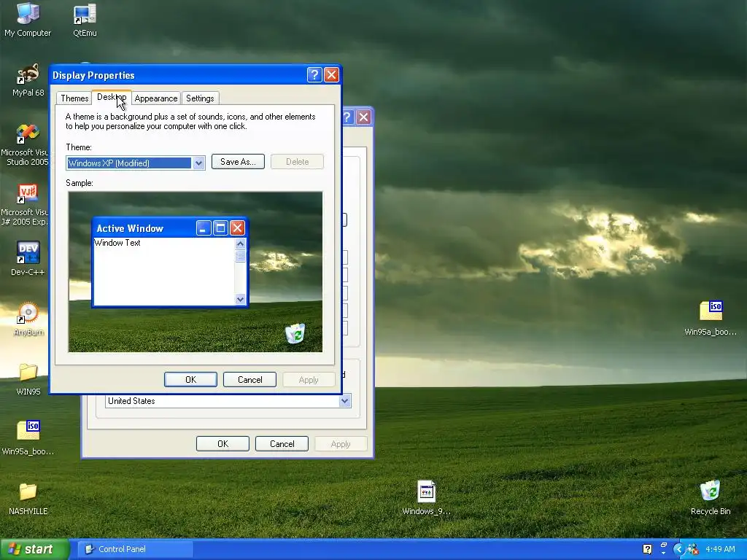747x560 pixels.
Task: Click OK in the background dialog
Action: [x=222, y=444]
